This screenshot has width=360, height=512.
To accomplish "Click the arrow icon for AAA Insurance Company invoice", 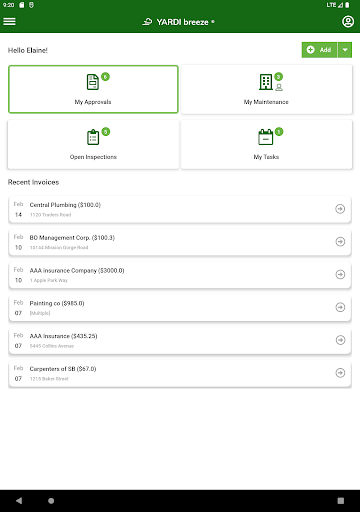I will click(x=340, y=274).
